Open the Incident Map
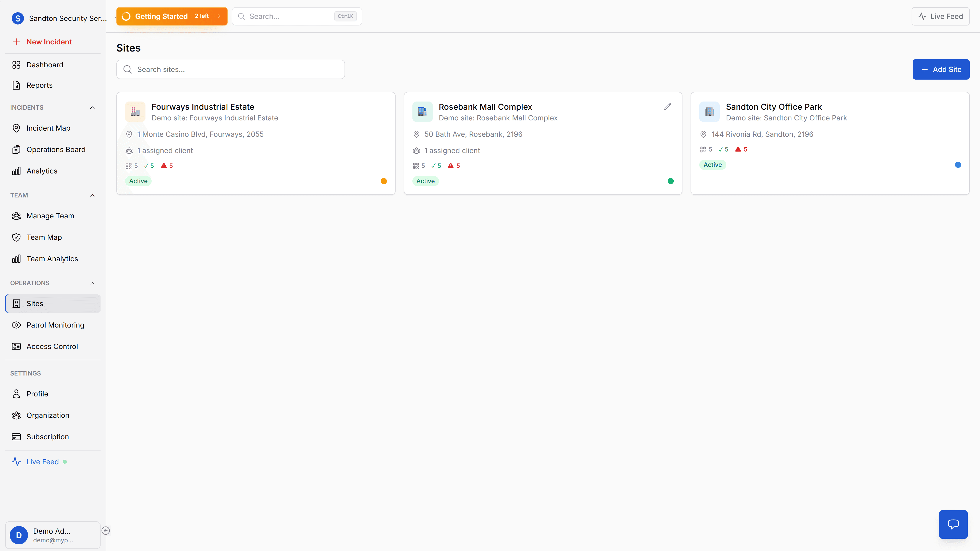The width and height of the screenshot is (980, 551). pyautogui.click(x=48, y=128)
